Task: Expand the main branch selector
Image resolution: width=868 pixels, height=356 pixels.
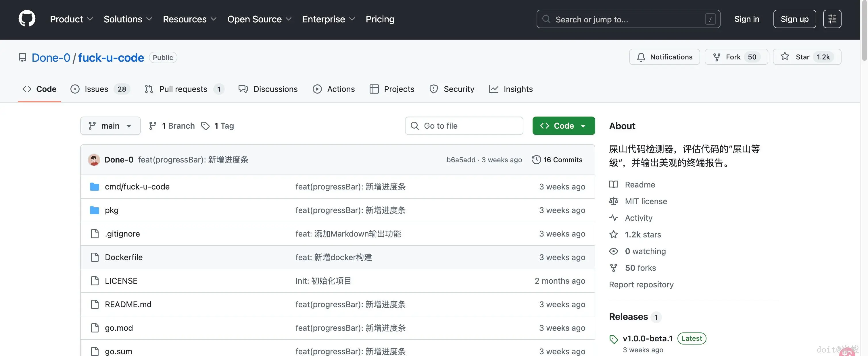Action: pyautogui.click(x=110, y=126)
